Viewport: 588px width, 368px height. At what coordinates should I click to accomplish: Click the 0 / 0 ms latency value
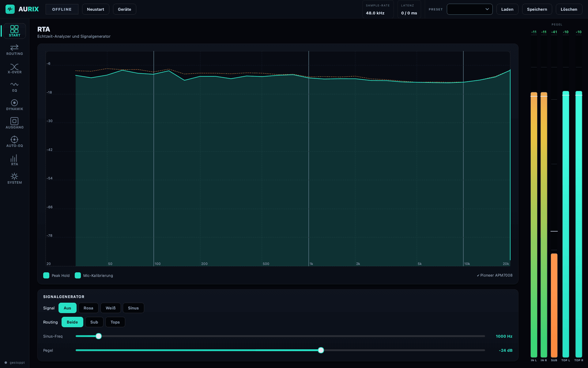pos(409,13)
